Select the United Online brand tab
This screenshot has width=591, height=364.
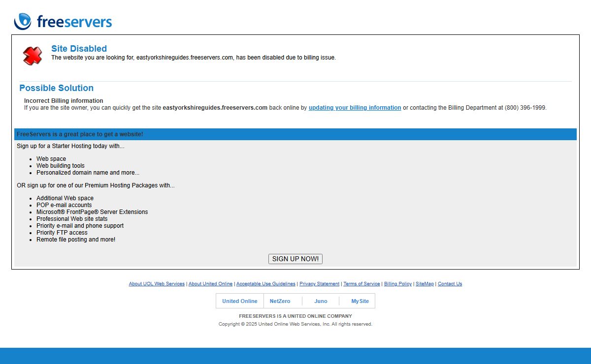tap(240, 301)
